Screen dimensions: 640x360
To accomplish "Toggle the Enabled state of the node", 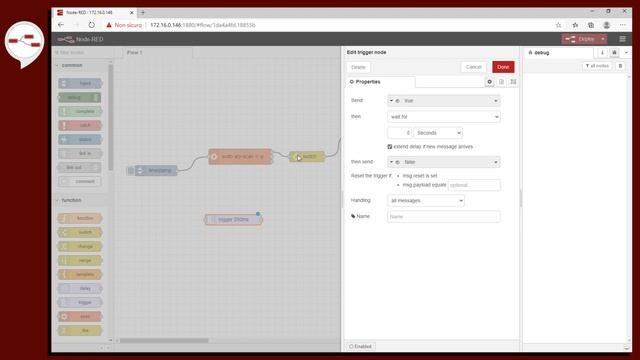I will (360, 347).
